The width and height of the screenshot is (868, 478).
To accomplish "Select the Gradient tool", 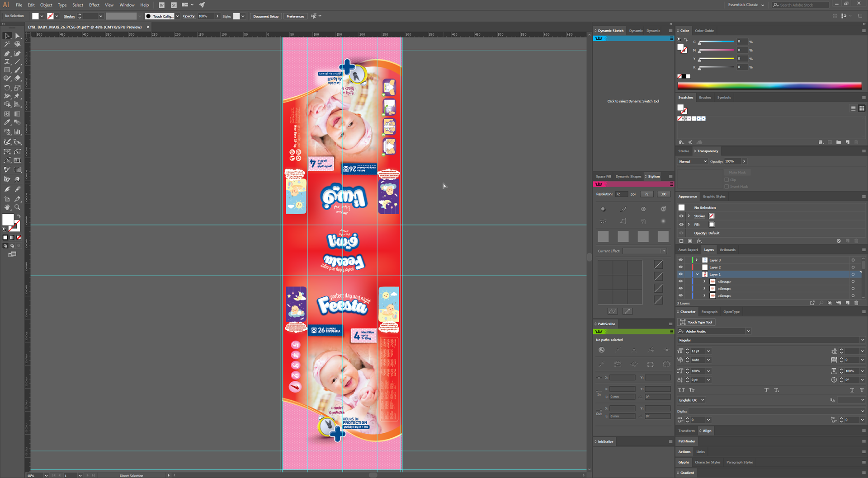I will pos(18,114).
